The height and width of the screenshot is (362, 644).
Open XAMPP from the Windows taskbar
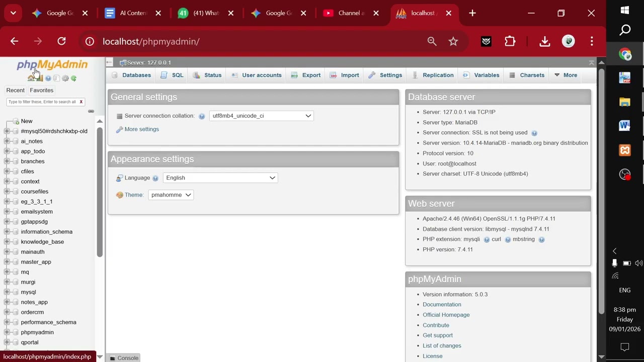click(x=625, y=150)
